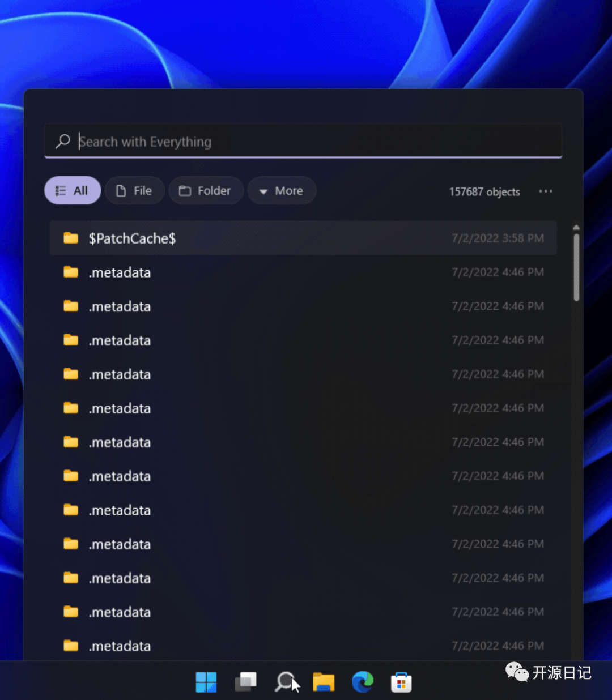Click the 7/2/2022 3:58 PM date

(x=498, y=238)
